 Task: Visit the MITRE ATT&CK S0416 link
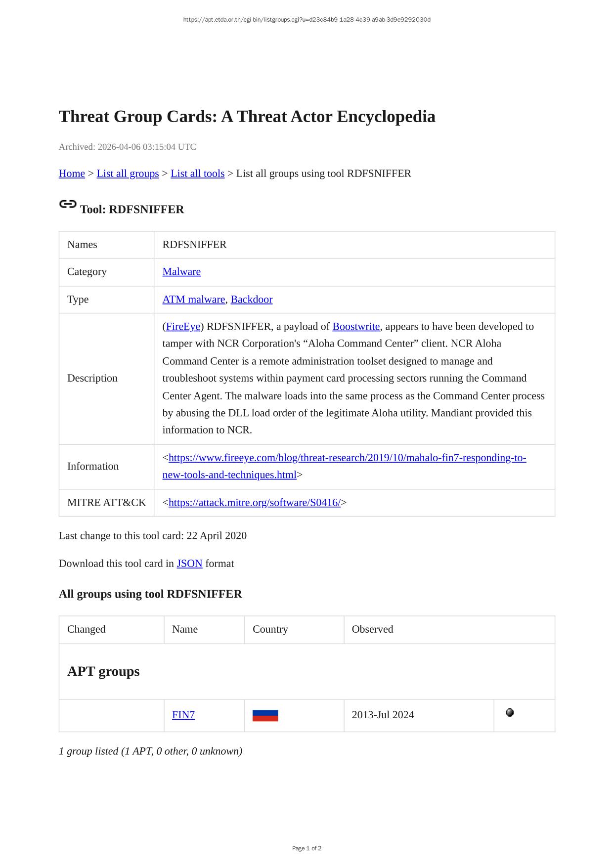(x=255, y=503)
